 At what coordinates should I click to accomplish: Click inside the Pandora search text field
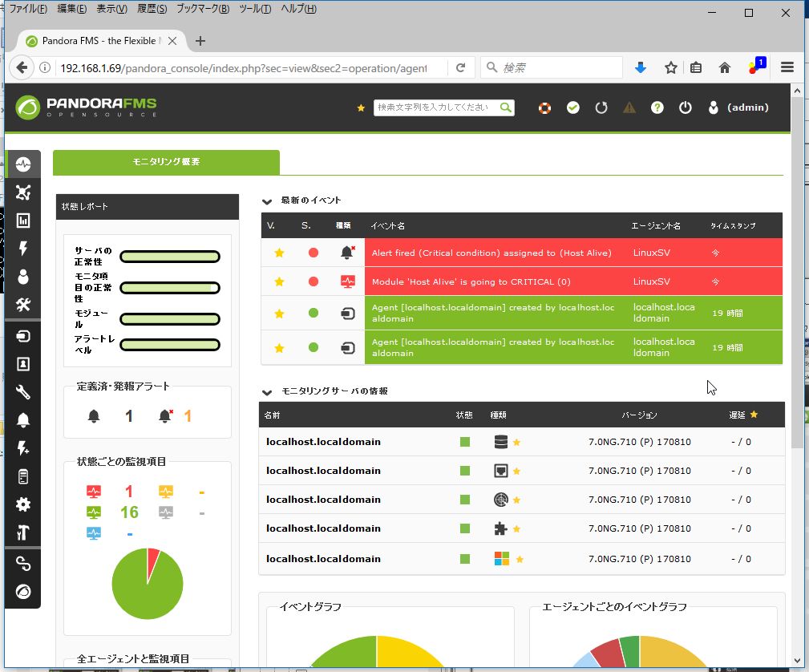(436, 107)
